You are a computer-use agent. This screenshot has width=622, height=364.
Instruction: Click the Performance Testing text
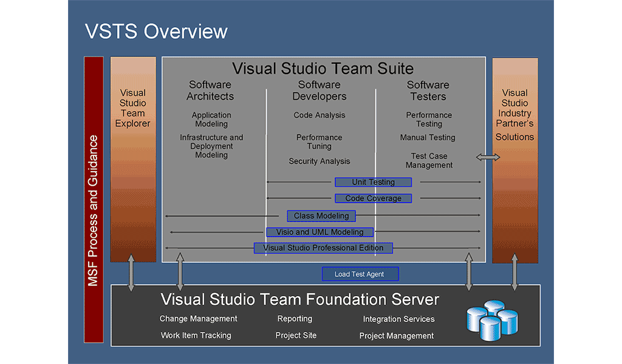[429, 120]
